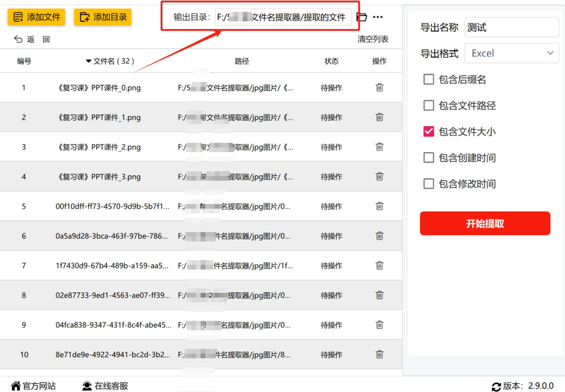Delete row 7 file 1f7430d9
This screenshot has height=392, width=565.
pyautogui.click(x=379, y=265)
